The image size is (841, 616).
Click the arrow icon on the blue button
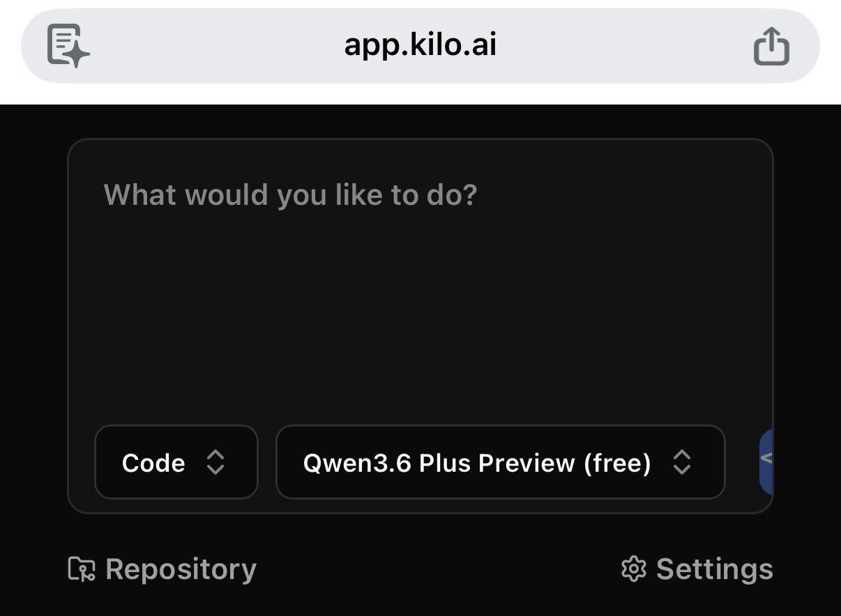coord(766,459)
